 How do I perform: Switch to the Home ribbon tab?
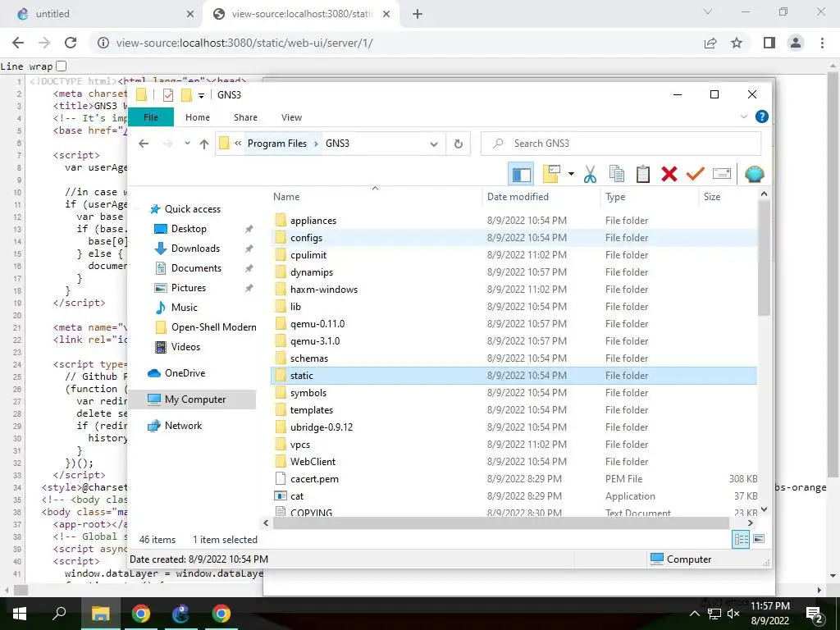click(x=198, y=117)
